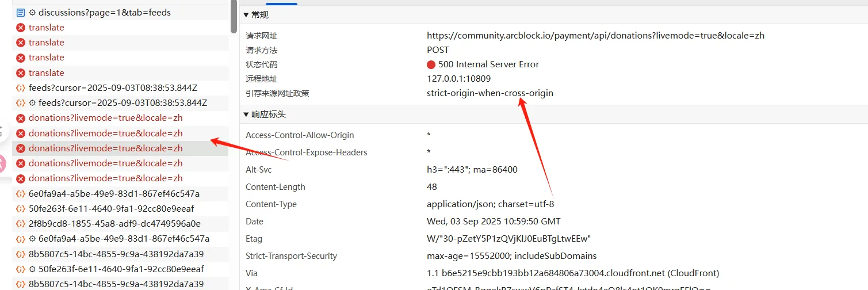Click the document icon beside discussions?page=1&tab=feeds

pyautogui.click(x=20, y=12)
